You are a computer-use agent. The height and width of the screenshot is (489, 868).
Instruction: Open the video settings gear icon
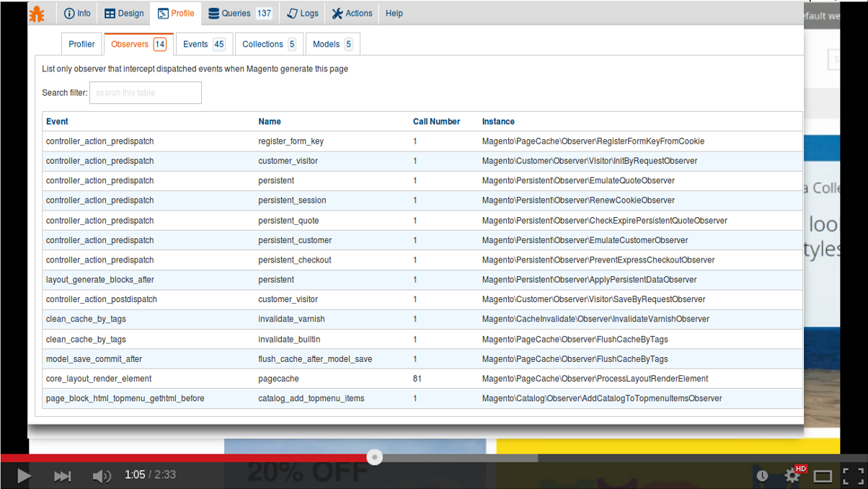792,475
